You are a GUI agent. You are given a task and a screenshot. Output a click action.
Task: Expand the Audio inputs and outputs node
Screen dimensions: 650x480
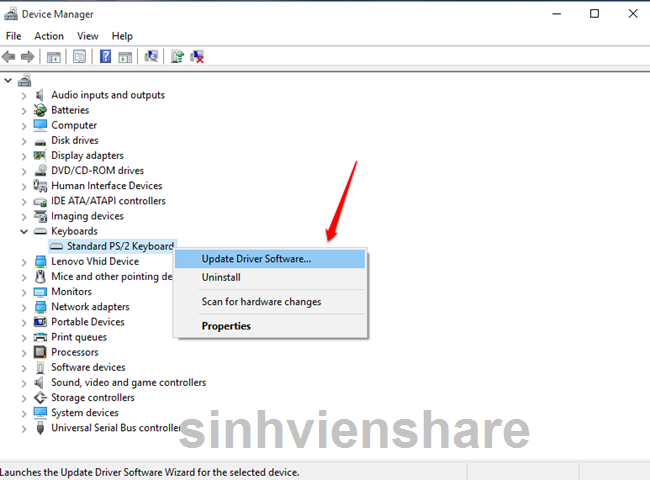tap(24, 95)
